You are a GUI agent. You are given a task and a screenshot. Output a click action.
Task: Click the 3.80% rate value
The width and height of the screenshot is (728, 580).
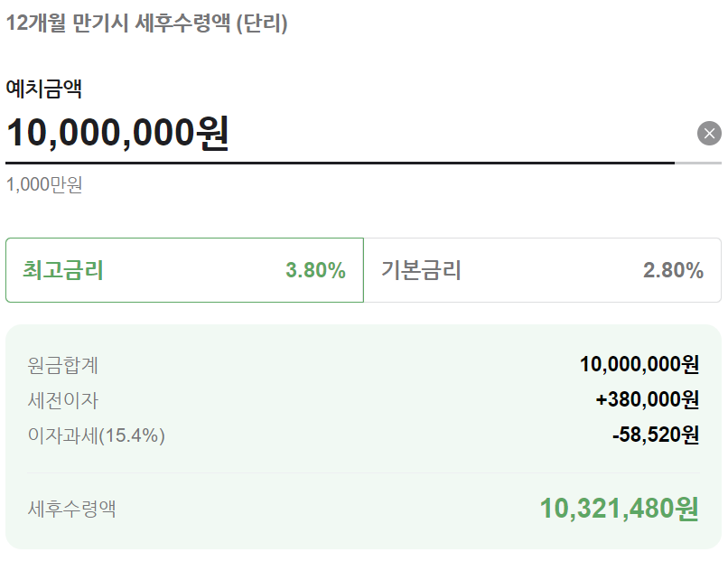316,270
